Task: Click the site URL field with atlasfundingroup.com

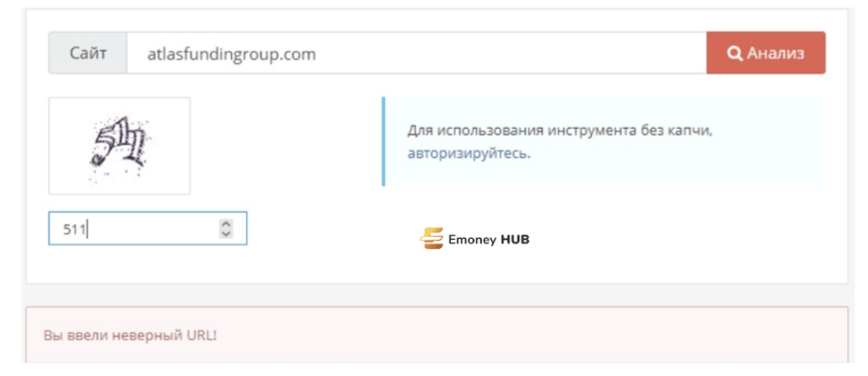Action: pos(416,53)
